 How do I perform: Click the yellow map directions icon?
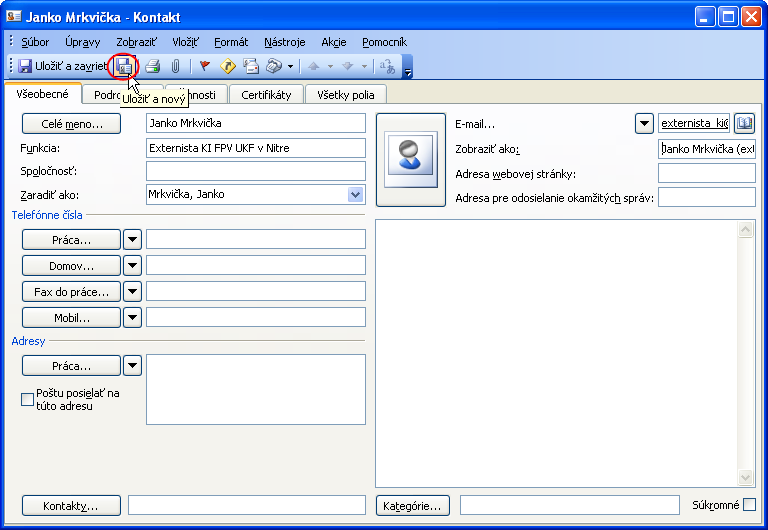228,66
